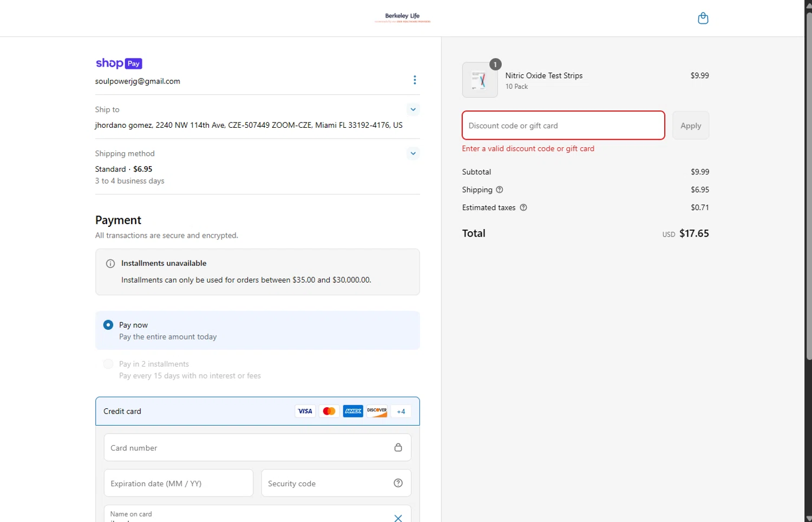Click the Expiration date field
The image size is (812, 522).
178,484
